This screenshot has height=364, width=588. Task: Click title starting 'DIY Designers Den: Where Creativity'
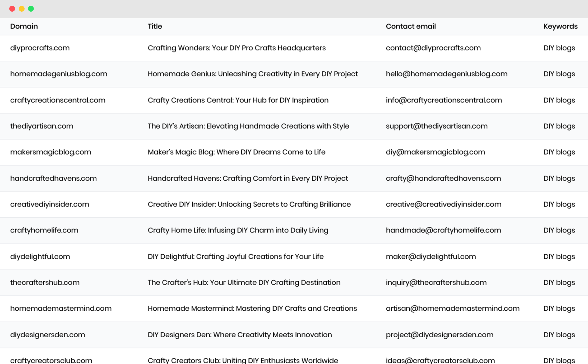(240, 335)
